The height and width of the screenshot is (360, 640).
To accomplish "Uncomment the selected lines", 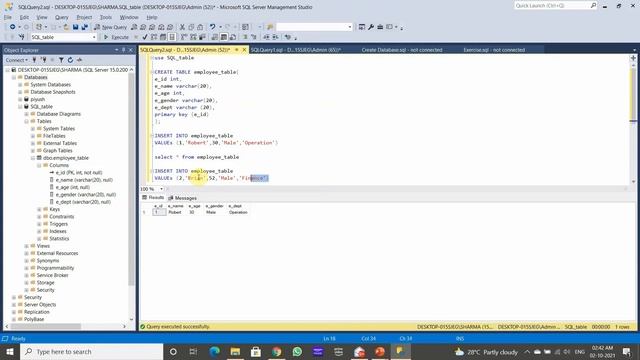I will [x=253, y=37].
